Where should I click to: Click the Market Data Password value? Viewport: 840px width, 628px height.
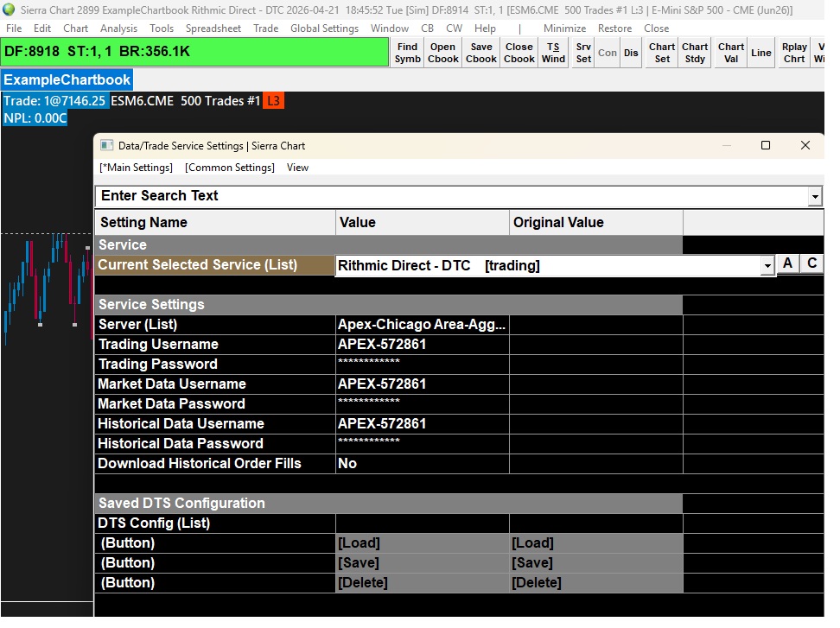422,403
